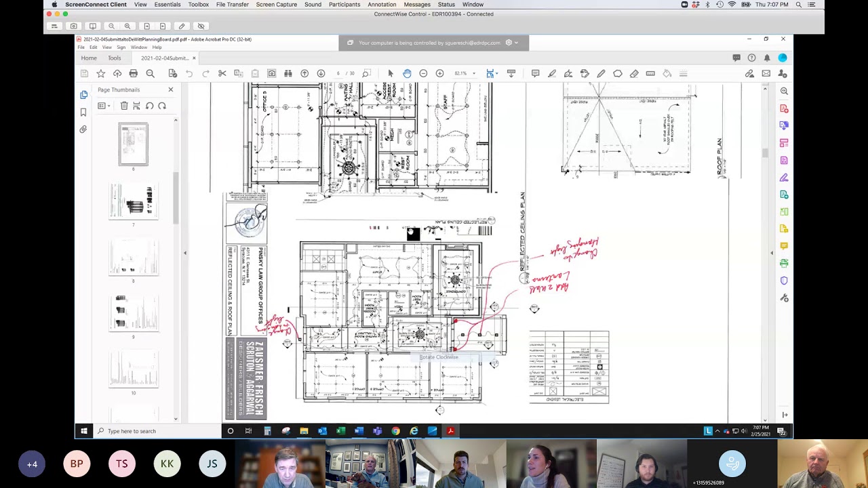Close the 2021-02-04Submit document tab

click(195, 58)
